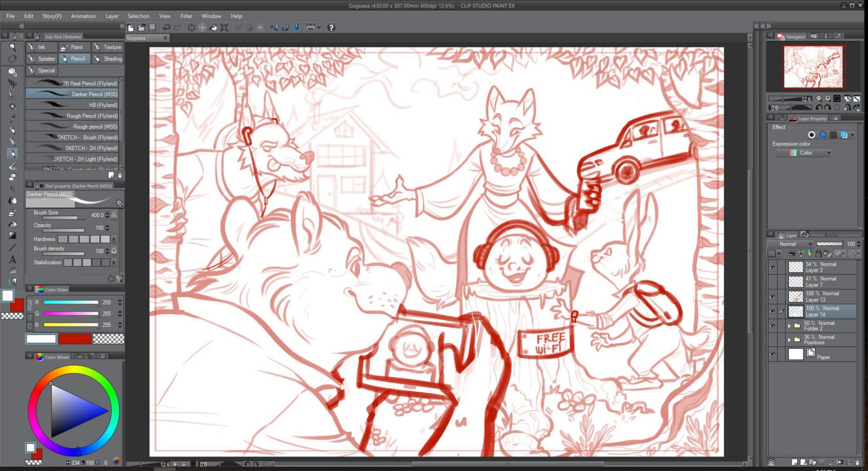Select 2B Real Pencil (Flyland) brush

click(73, 83)
